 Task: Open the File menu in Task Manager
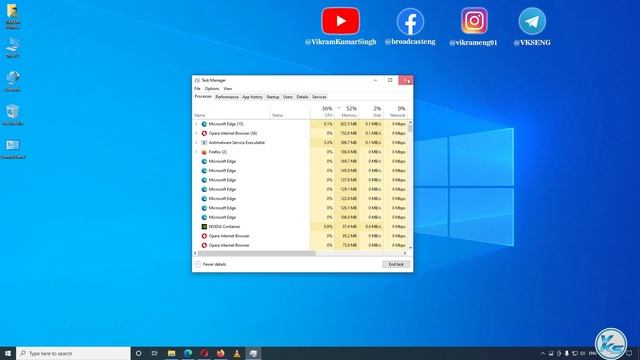(197, 89)
